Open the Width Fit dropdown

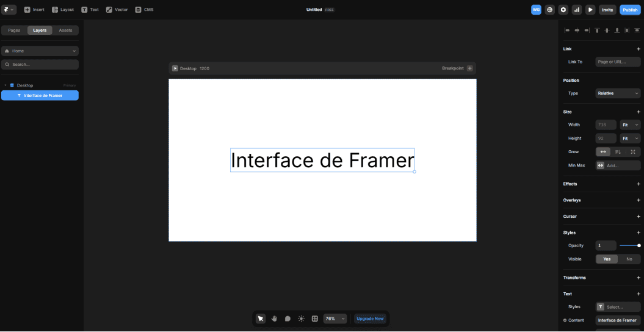click(x=630, y=125)
